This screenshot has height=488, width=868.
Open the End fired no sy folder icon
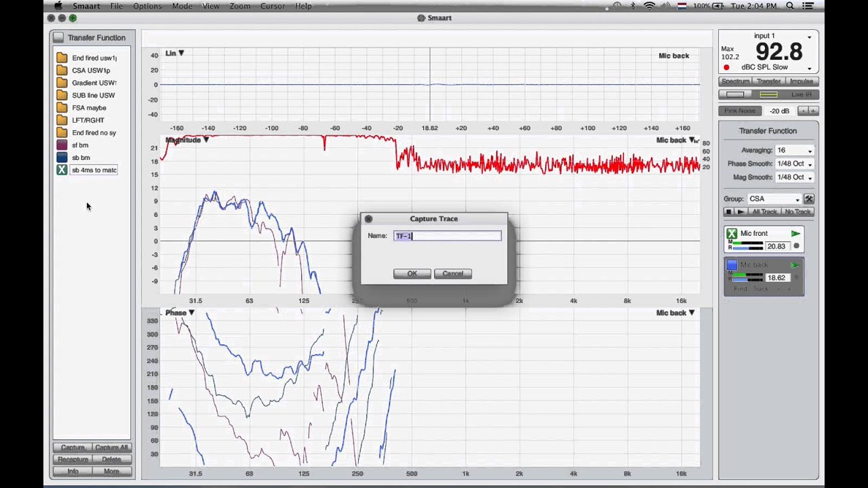tap(62, 132)
